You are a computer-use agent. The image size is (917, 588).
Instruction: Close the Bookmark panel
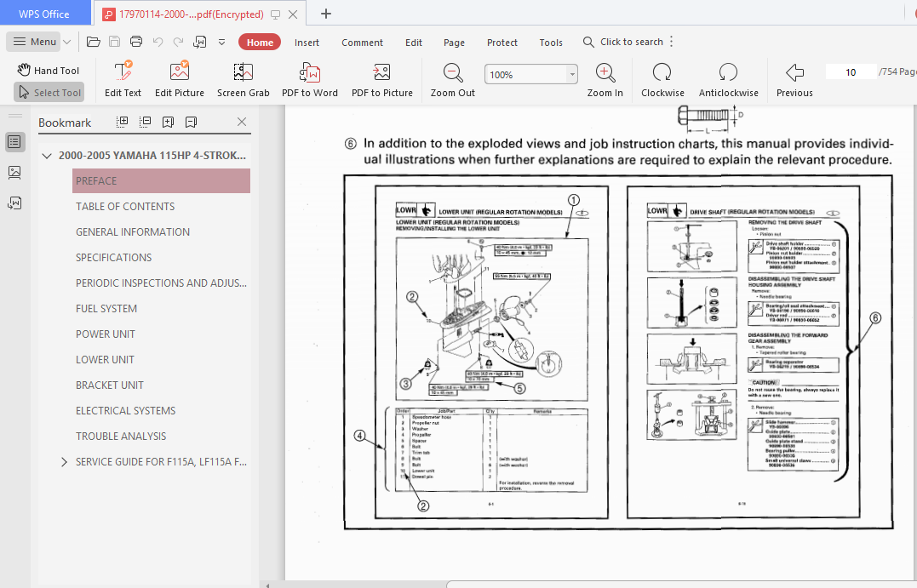point(242,122)
